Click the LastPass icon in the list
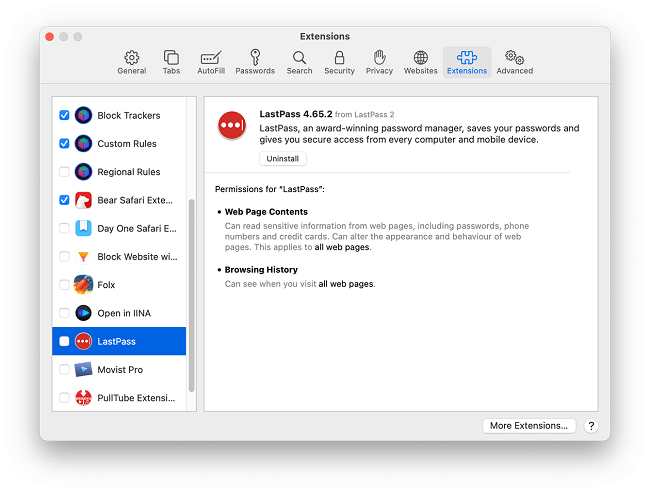Viewport: 650px width, 493px height. point(83,341)
